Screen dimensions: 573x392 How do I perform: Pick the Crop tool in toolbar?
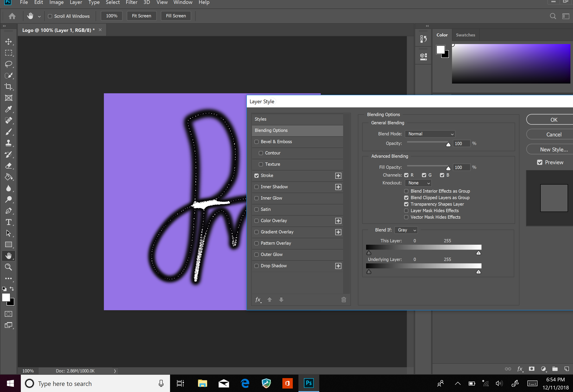9,87
